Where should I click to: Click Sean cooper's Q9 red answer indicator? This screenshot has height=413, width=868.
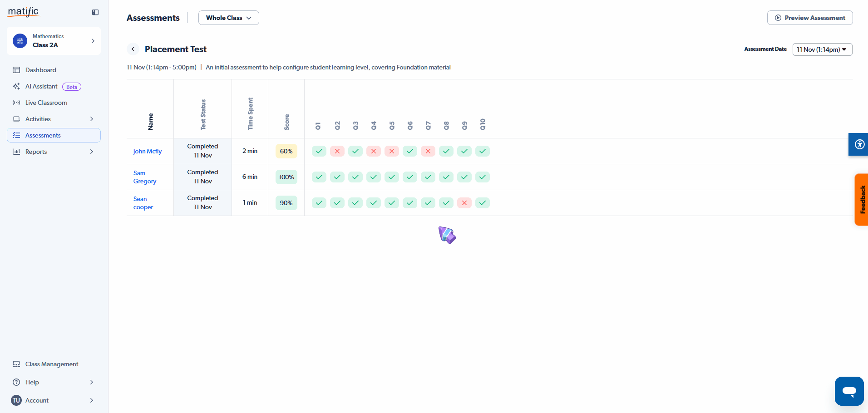[464, 203]
